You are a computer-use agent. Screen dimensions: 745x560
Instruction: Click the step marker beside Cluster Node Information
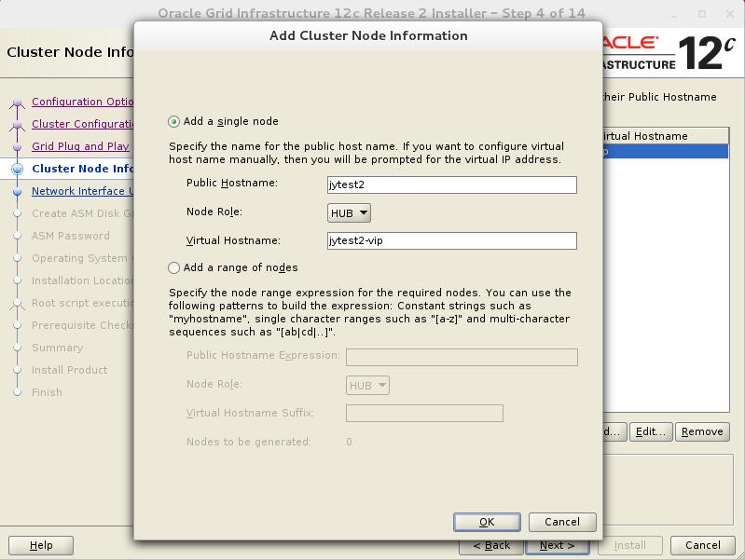(18, 169)
